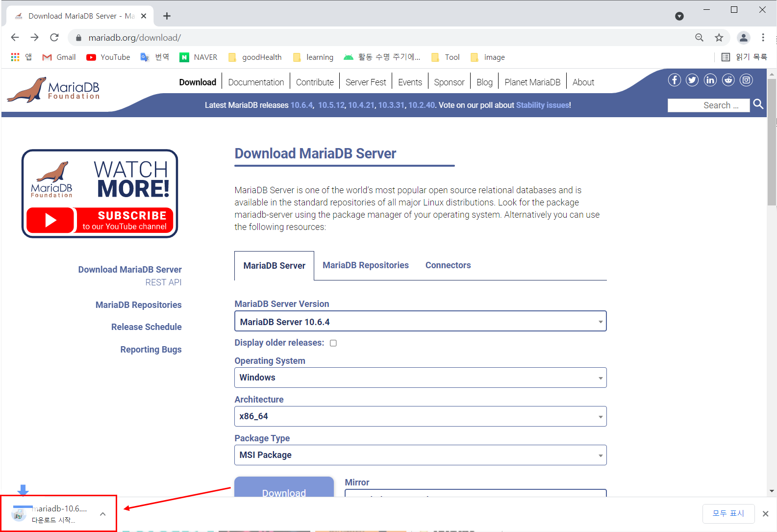
Task: Click the MariaDB Foundation seal logo
Action: pos(53,89)
